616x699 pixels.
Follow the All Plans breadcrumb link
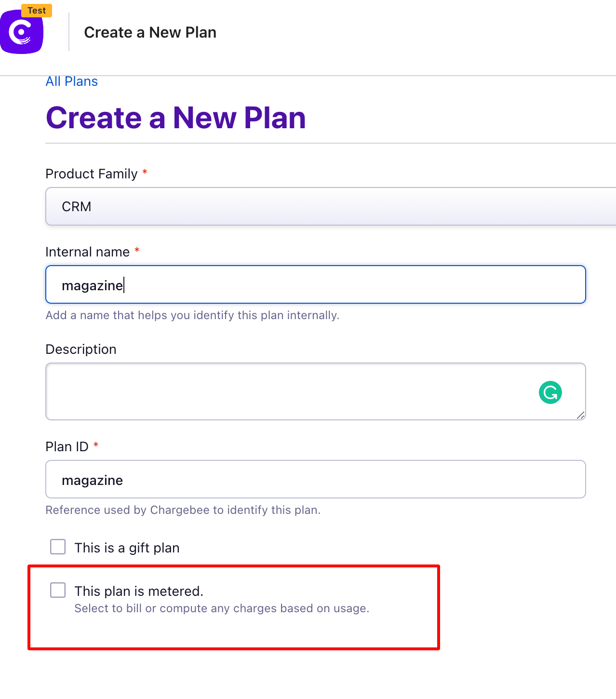coord(71,81)
